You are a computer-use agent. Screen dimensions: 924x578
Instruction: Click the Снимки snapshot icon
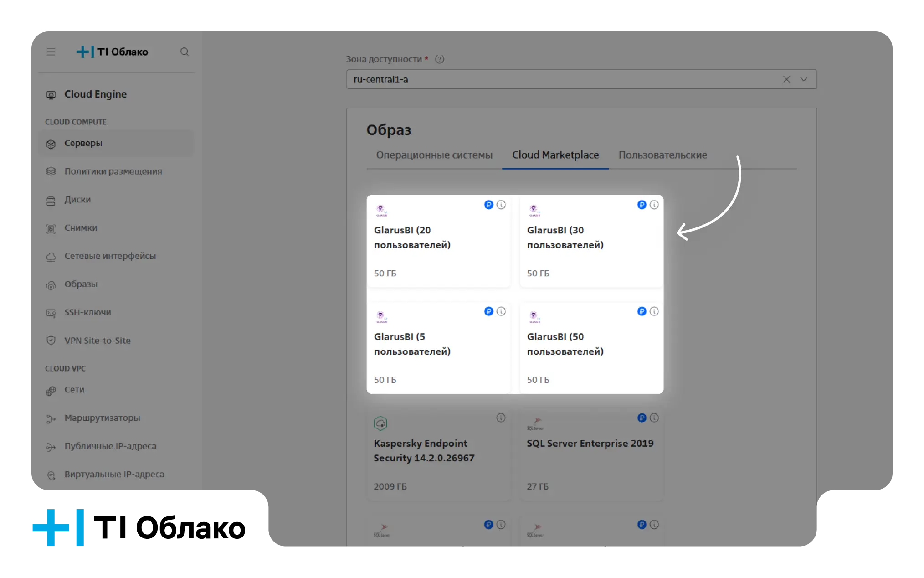coord(51,229)
